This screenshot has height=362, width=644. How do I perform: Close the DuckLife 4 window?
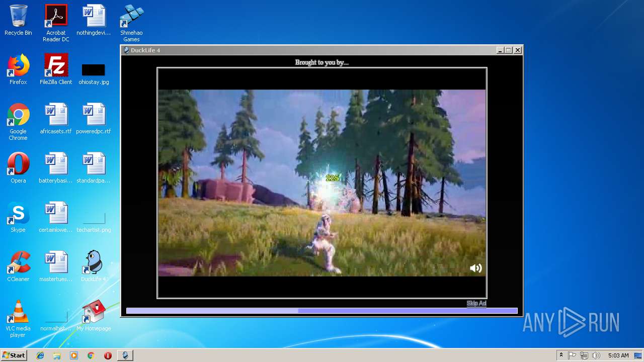[x=517, y=50]
